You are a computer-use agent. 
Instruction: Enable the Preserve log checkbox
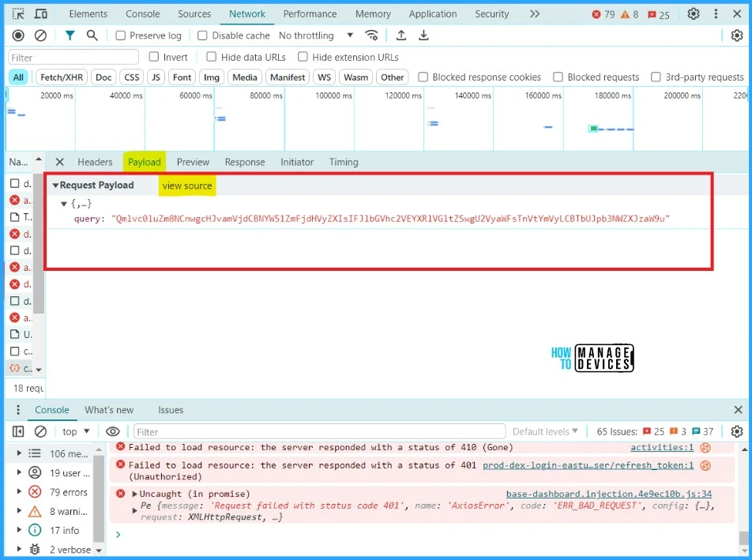tap(121, 36)
